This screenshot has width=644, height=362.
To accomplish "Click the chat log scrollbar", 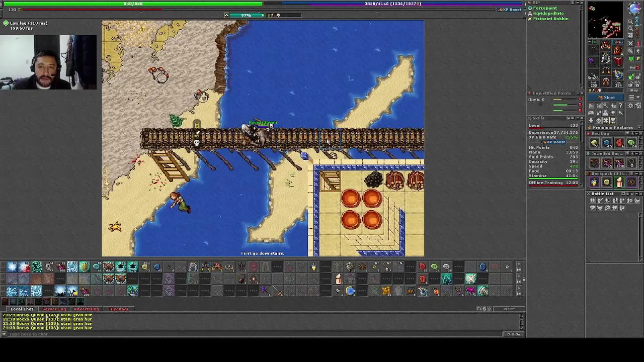I will tap(521, 322).
